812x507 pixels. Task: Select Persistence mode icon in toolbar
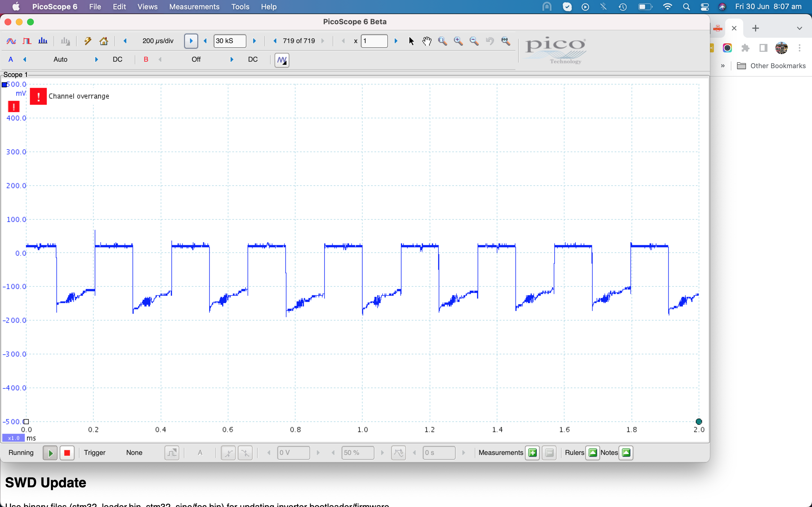coord(27,41)
